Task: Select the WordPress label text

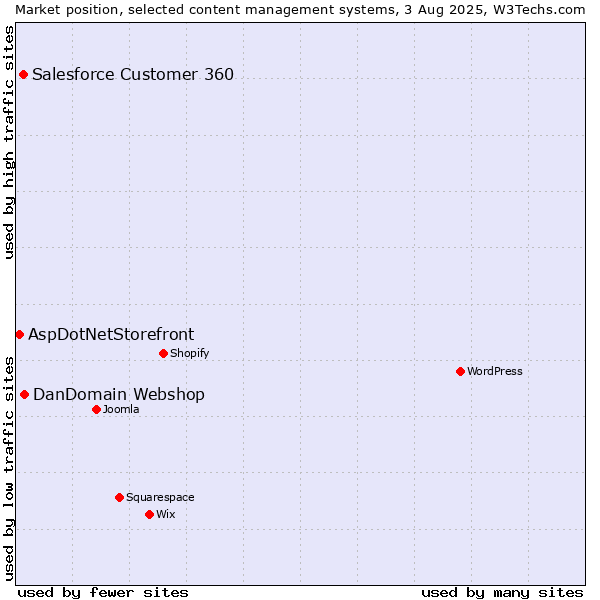Action: 494,371
